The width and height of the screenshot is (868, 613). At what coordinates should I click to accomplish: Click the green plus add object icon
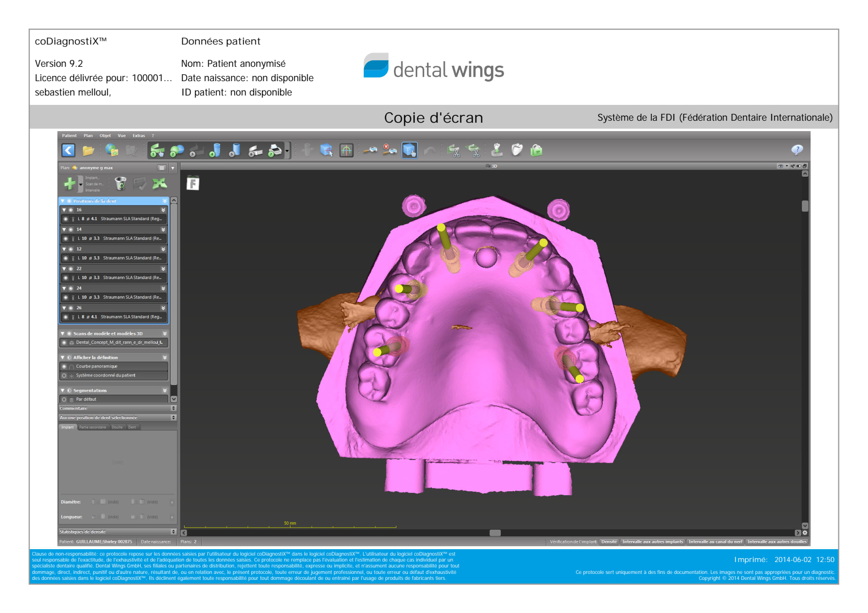point(70,184)
